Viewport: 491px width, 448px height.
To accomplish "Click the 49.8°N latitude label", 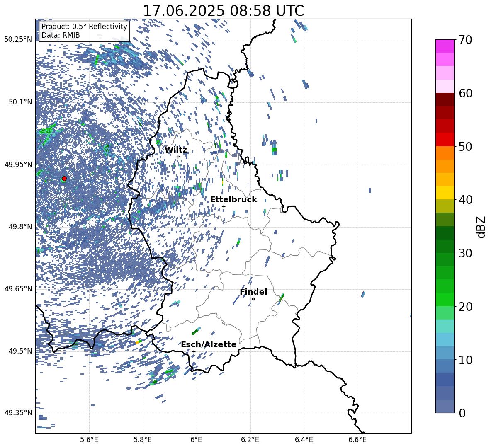I will coord(20,227).
